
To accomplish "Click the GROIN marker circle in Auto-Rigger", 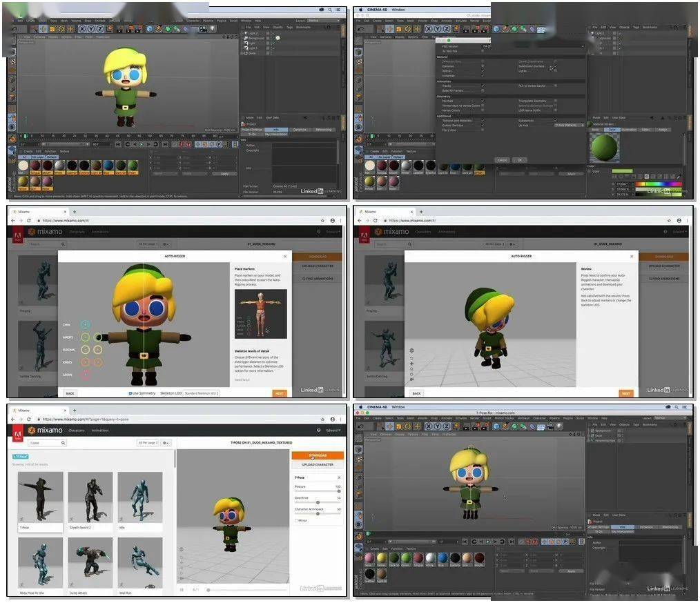I will 85,375.
